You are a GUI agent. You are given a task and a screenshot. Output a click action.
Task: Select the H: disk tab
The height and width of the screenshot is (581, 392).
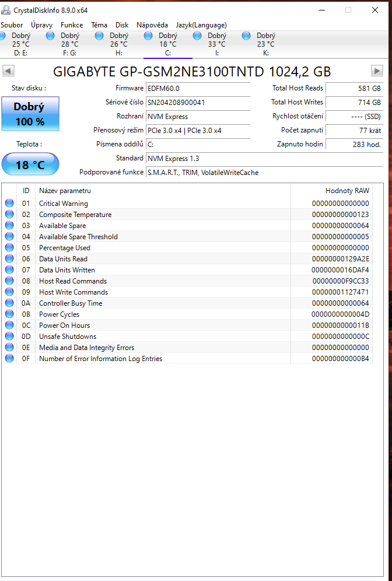click(x=118, y=44)
